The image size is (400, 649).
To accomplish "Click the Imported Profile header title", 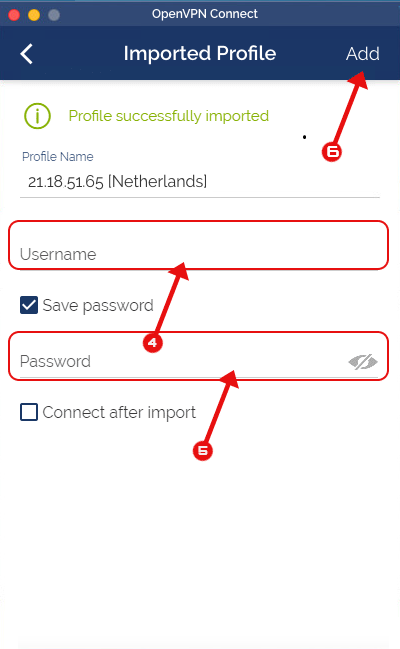I will point(200,53).
